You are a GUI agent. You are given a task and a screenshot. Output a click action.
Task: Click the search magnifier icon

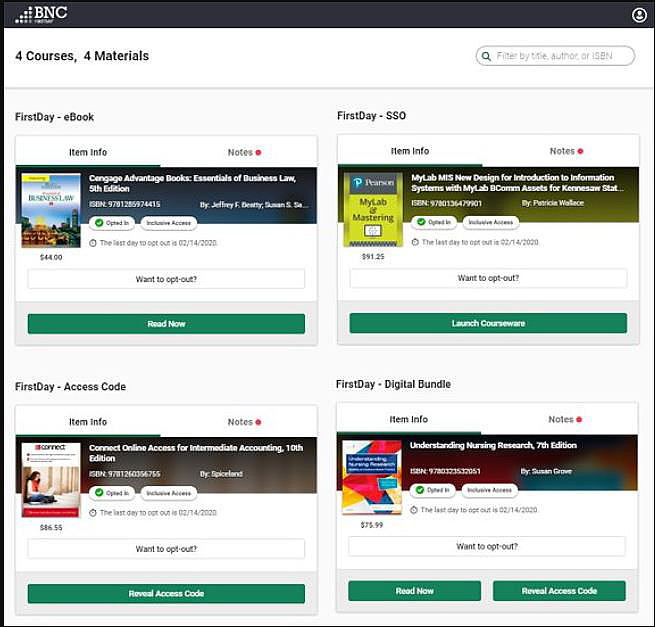click(x=486, y=56)
